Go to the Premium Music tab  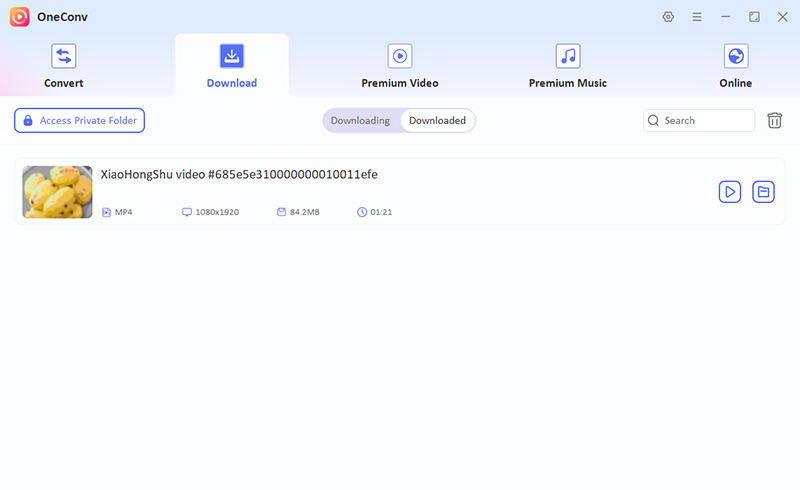click(568, 66)
